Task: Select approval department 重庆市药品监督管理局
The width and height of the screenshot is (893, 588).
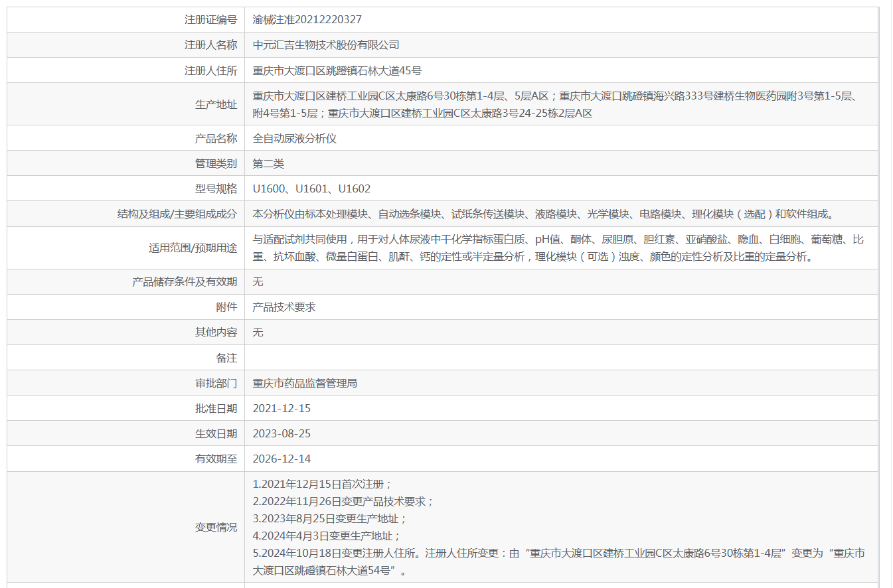Action: click(305, 383)
